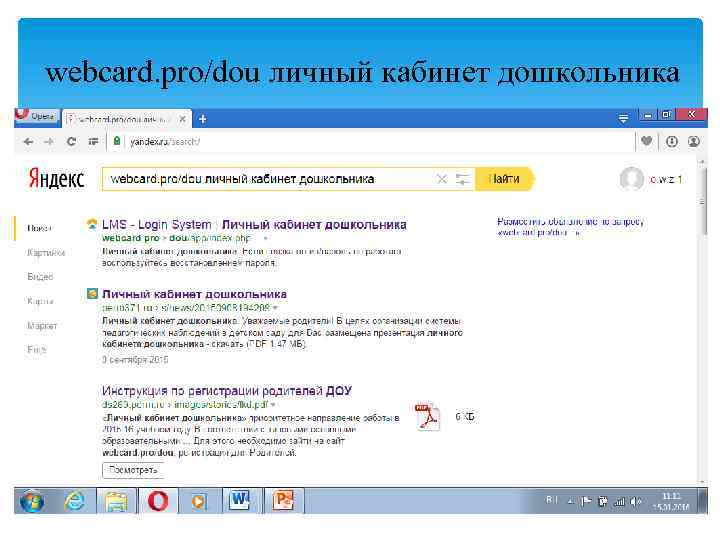Viewport: 720px width, 540px height.
Task: Show hidden tray icons arrow
Action: (571, 501)
